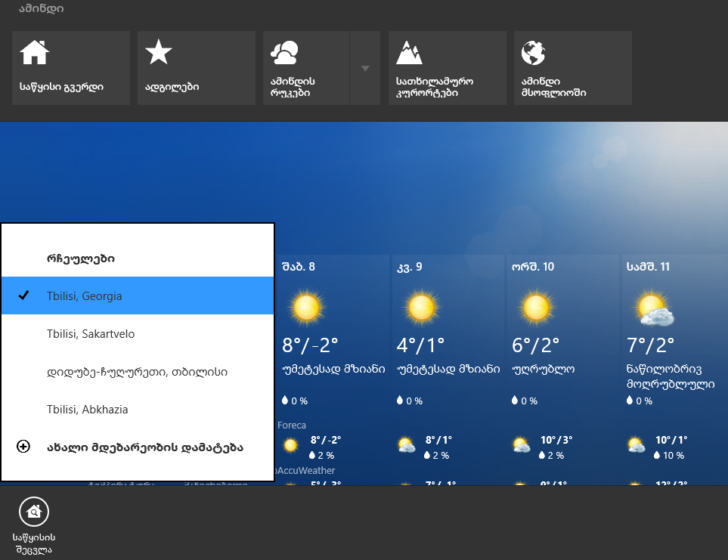728x560 pixels.
Task: Select Tbilisi, Abkhazia from the list
Action: (138, 409)
